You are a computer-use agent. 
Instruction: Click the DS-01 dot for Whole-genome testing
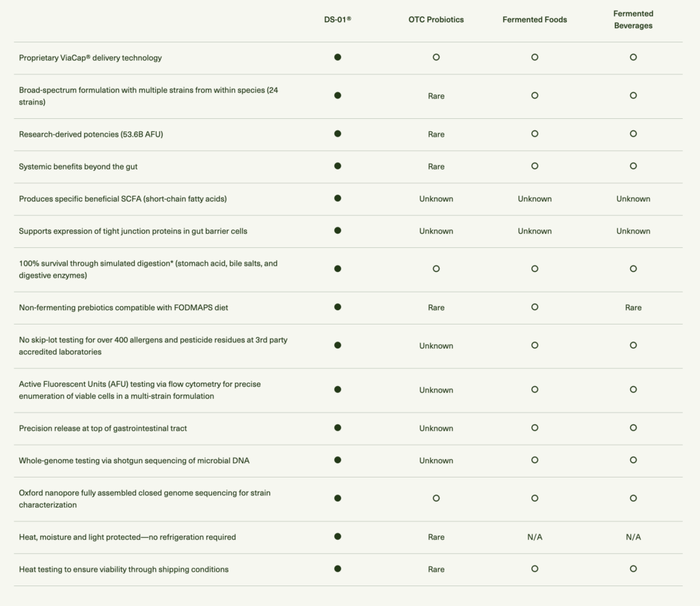coord(338,460)
